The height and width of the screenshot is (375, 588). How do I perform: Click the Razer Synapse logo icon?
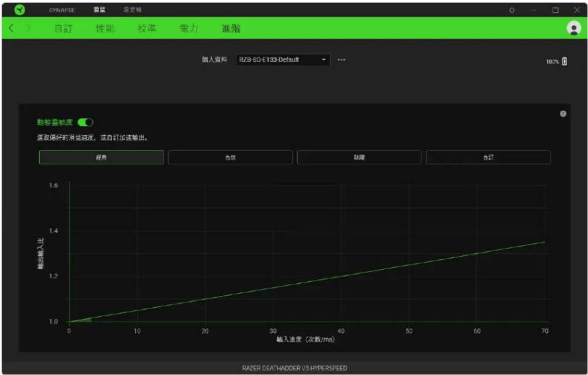[x=20, y=10]
